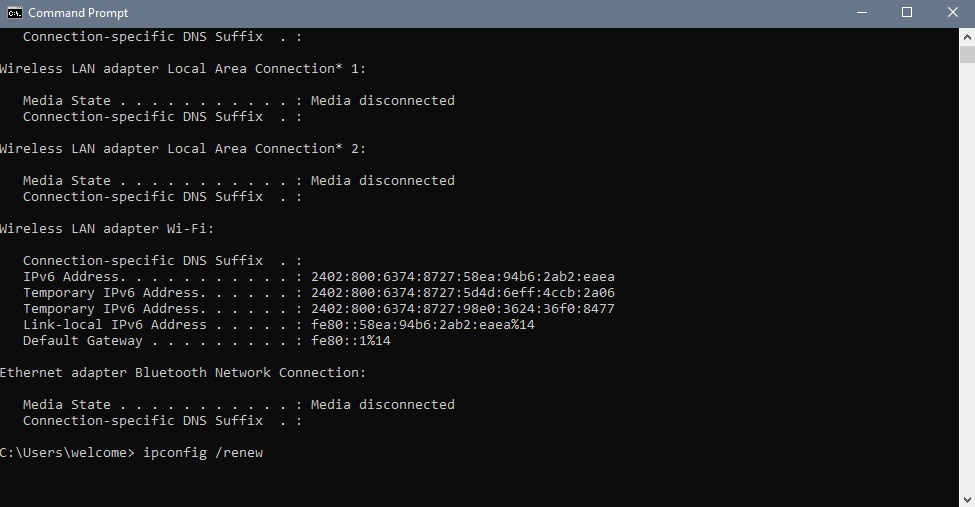Screen dimensions: 975x507
Task: Open the Command Prompt system menu icon
Action: (14, 13)
